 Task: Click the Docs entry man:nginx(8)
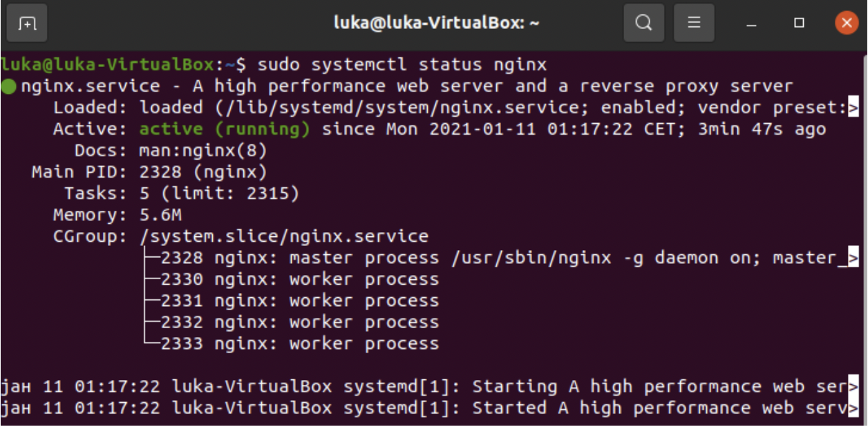coord(203,151)
